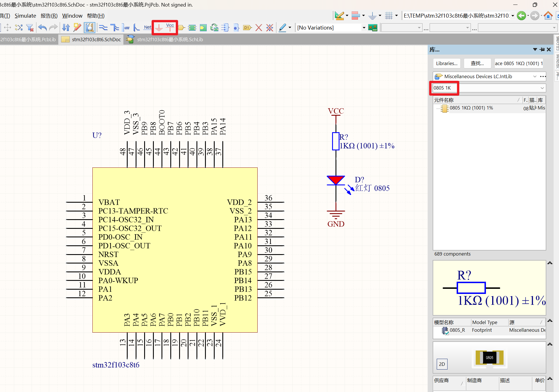The image size is (559, 392).
Task: Open the No Variations dropdown
Action: point(364,28)
